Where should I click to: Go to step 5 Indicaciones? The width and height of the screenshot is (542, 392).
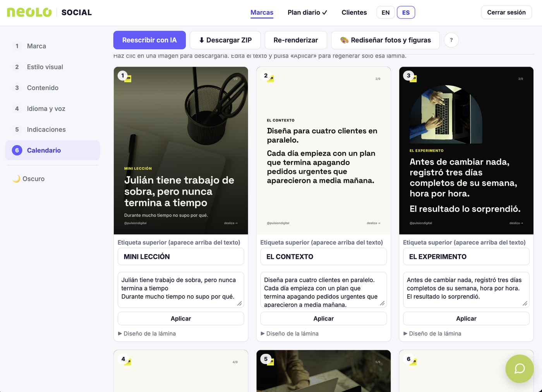pos(53,130)
